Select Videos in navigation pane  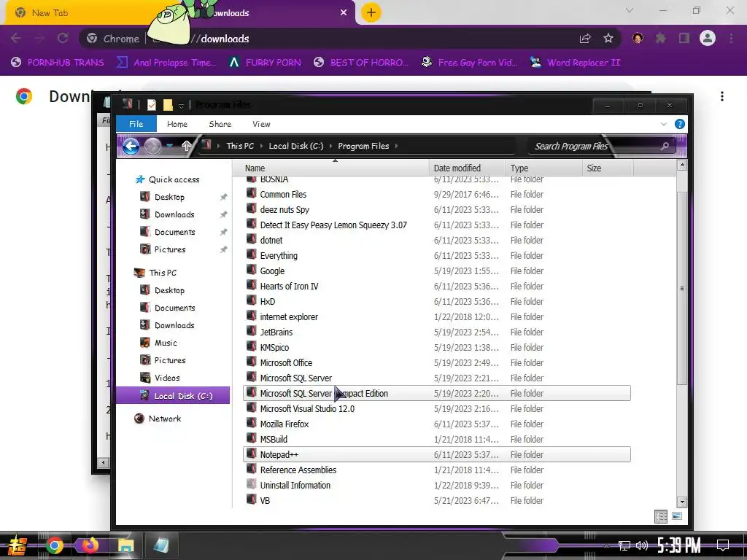point(167,378)
